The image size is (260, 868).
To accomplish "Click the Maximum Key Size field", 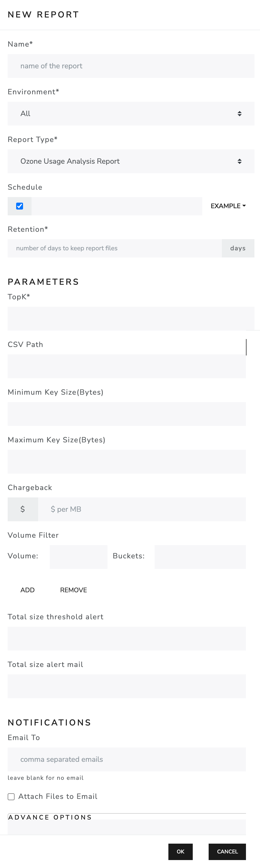I will click(127, 462).
